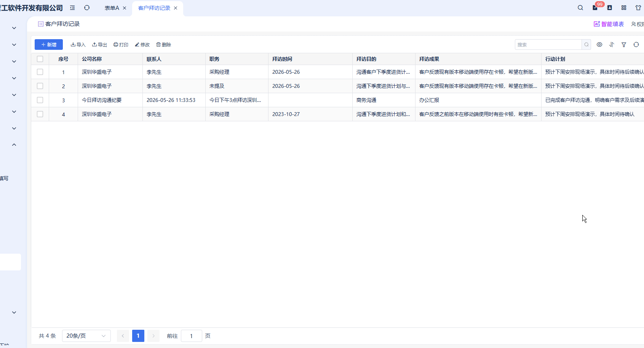Viewport: 644px width, 348px height.
Task: Tick the select-all header checkbox
Action: [x=40, y=59]
